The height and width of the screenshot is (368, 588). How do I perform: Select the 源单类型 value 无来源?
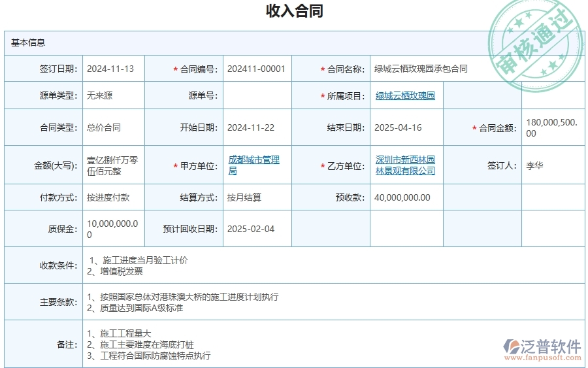point(100,95)
